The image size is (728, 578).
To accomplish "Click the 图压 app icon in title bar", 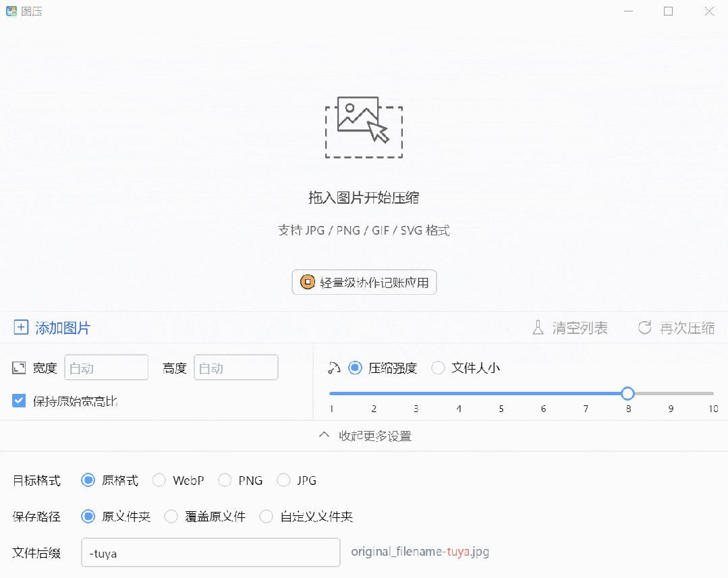I will click(x=11, y=11).
